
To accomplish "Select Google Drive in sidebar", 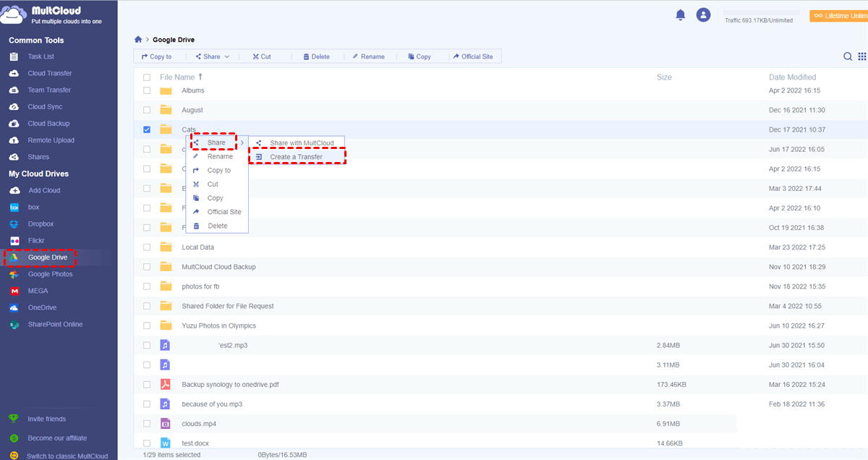I will point(47,257).
